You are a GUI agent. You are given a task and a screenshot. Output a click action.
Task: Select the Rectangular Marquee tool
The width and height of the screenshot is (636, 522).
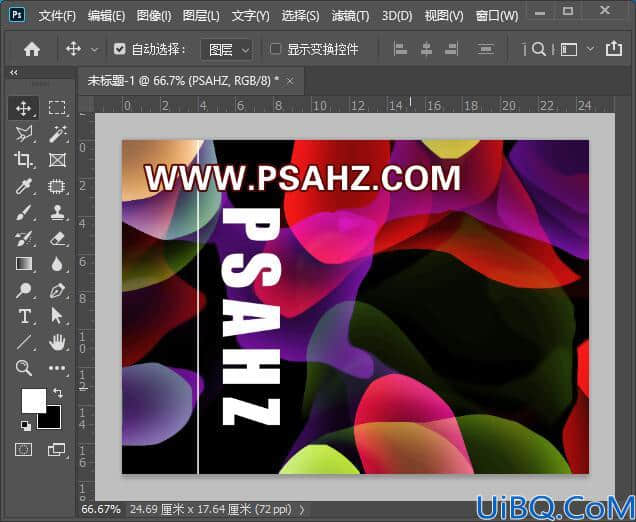57,108
